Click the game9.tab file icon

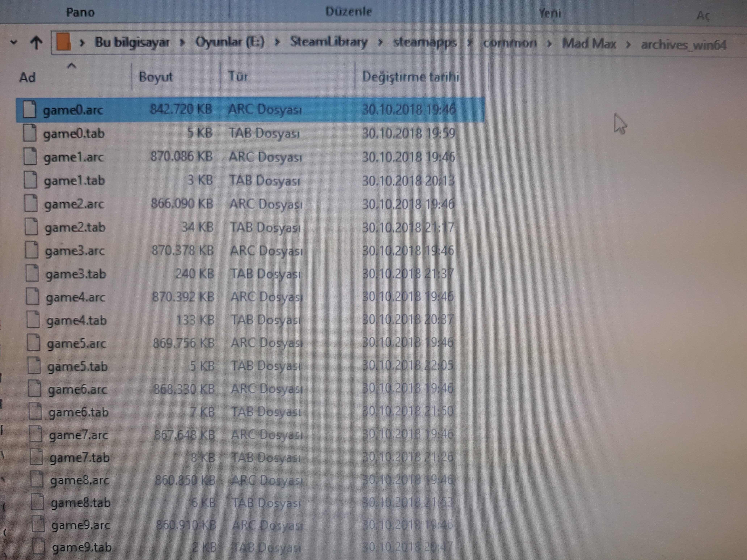[39, 546]
